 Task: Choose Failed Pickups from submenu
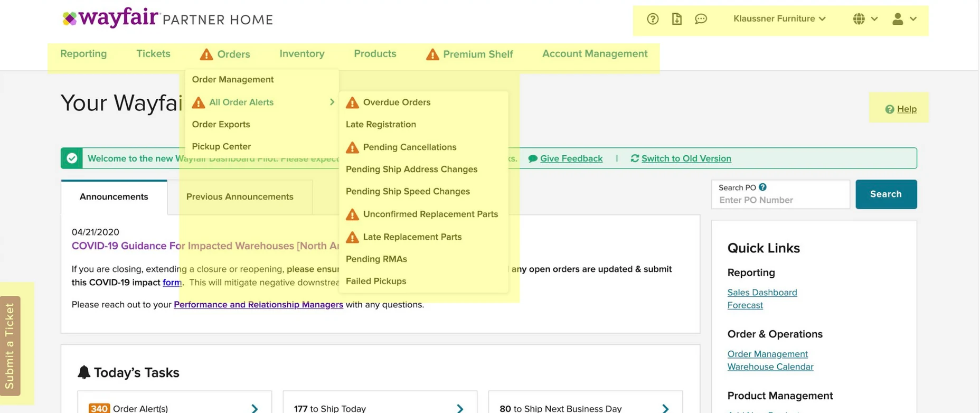(x=376, y=281)
